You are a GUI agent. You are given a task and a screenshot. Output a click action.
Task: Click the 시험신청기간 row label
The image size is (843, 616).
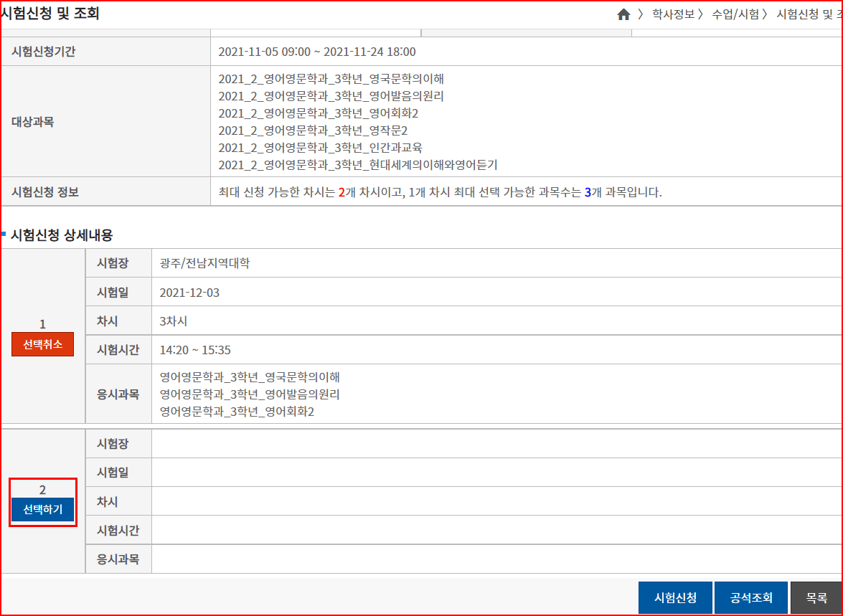click(44, 52)
